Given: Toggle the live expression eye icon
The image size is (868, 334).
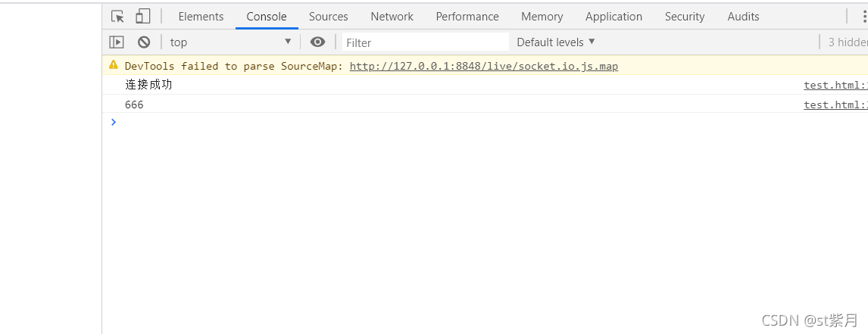Looking at the screenshot, I should click(x=318, y=42).
